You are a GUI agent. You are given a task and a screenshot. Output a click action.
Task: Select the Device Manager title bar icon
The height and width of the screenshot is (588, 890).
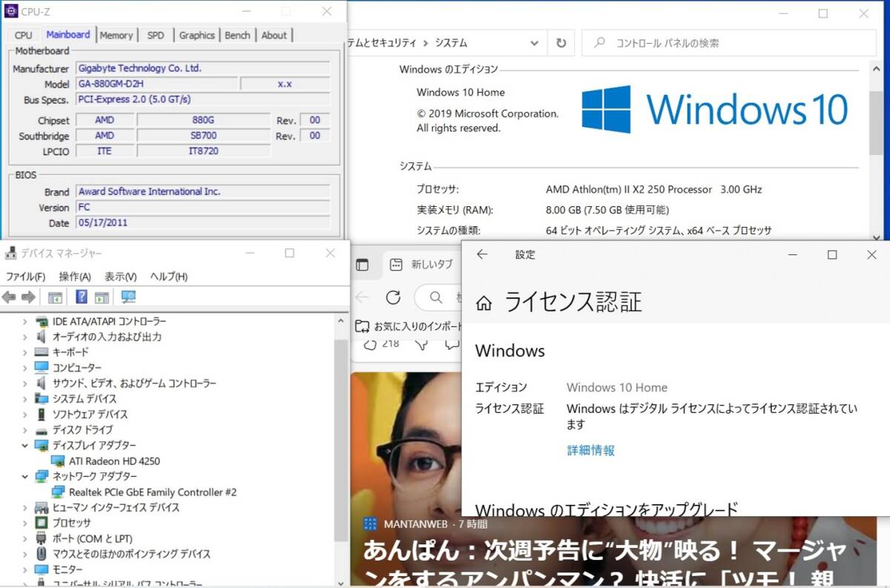[x=10, y=254]
